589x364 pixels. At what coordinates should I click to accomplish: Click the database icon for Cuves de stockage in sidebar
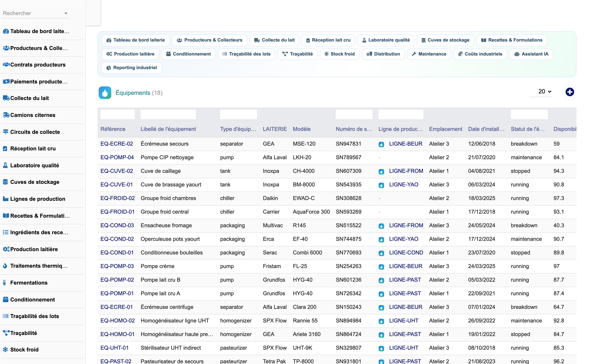tap(5, 182)
